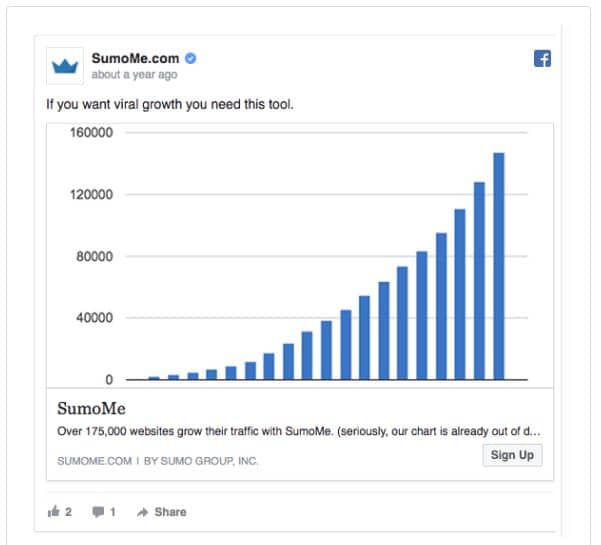
Task: Open the SumoMe.com page name
Action: point(136,58)
